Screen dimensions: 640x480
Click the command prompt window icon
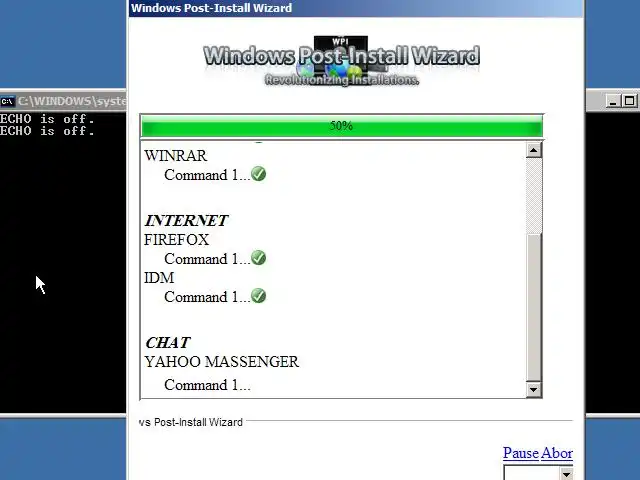tap(7, 101)
